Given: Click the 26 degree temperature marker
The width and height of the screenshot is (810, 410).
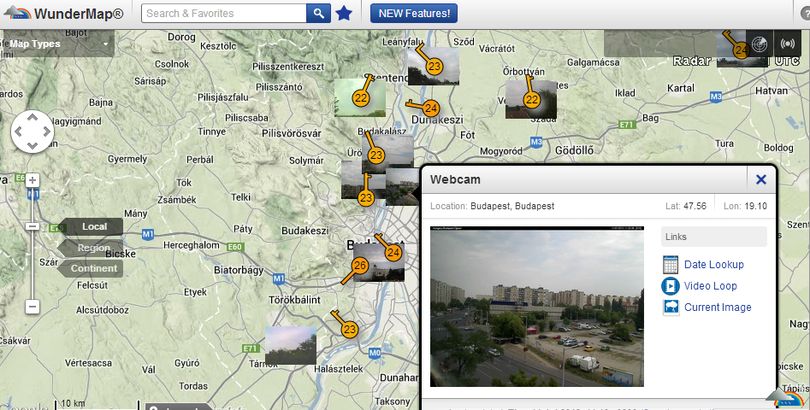Looking at the screenshot, I should (360, 266).
